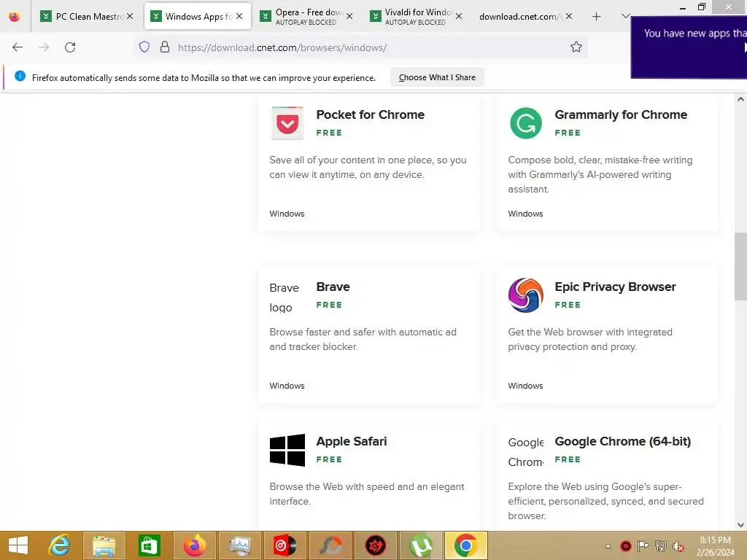This screenshot has width=747, height=560.
Task: Open the red music app taskbar icon
Action: pos(285,545)
